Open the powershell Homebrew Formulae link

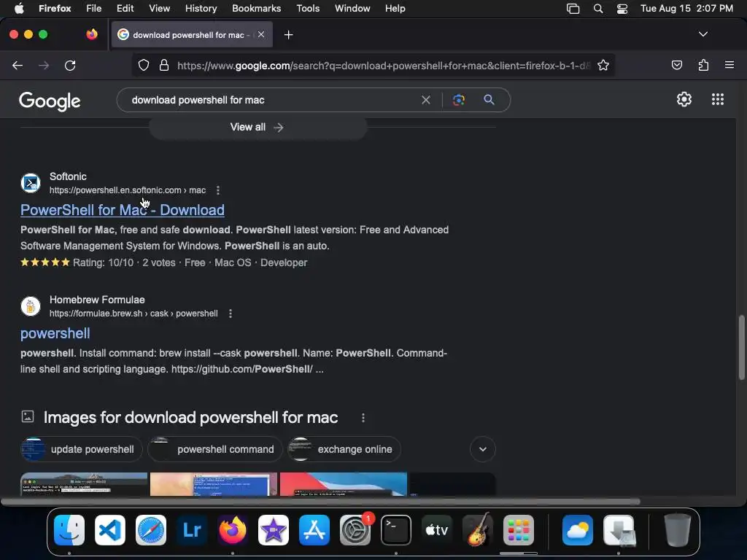(x=55, y=333)
